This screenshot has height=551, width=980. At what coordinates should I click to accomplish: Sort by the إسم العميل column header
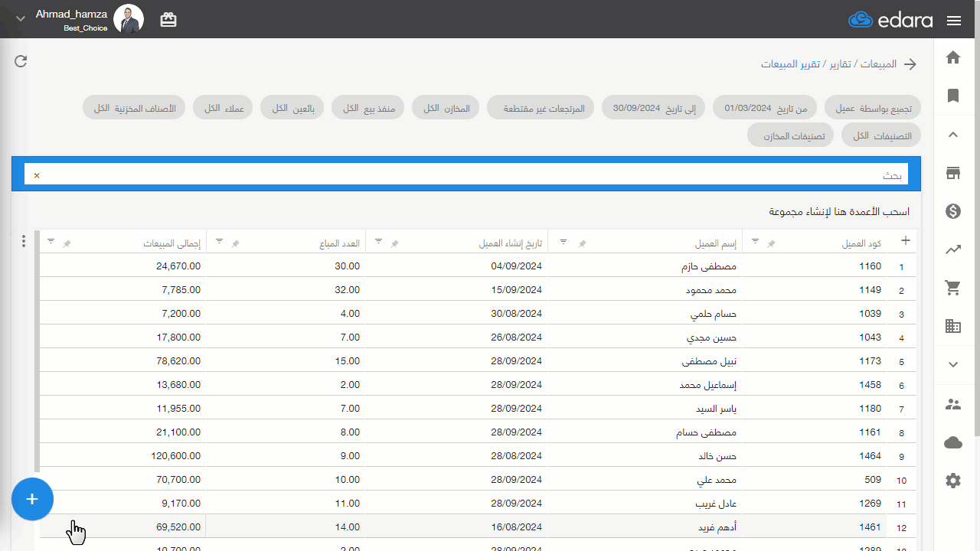click(716, 243)
